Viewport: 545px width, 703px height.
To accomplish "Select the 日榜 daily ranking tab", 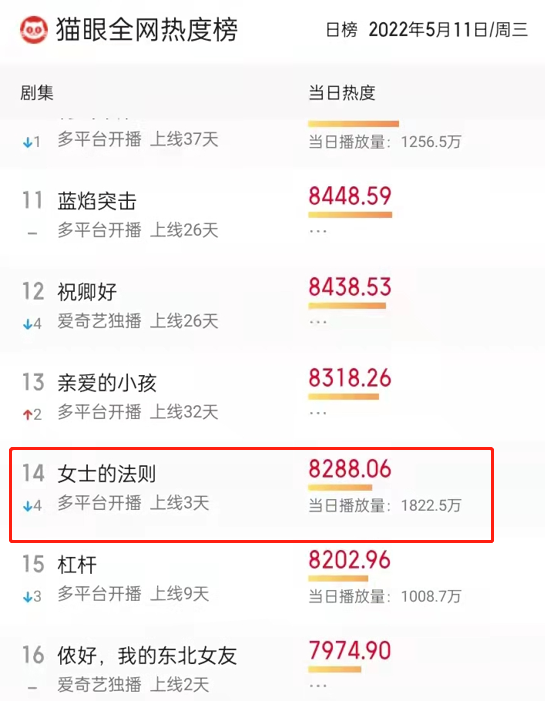I will 342,30.
